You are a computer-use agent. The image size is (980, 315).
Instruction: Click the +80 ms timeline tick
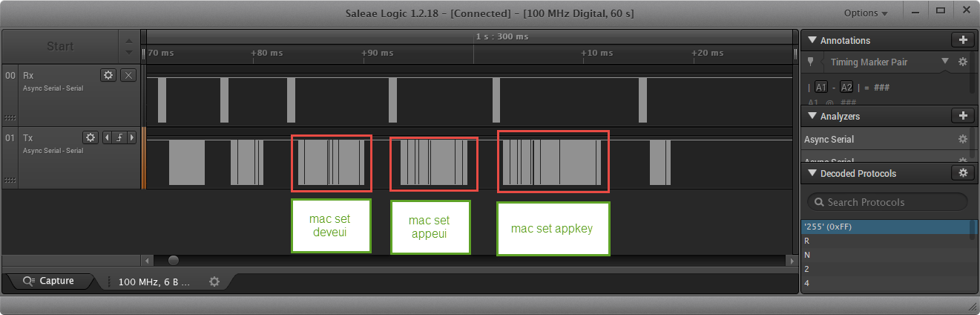coord(267,53)
